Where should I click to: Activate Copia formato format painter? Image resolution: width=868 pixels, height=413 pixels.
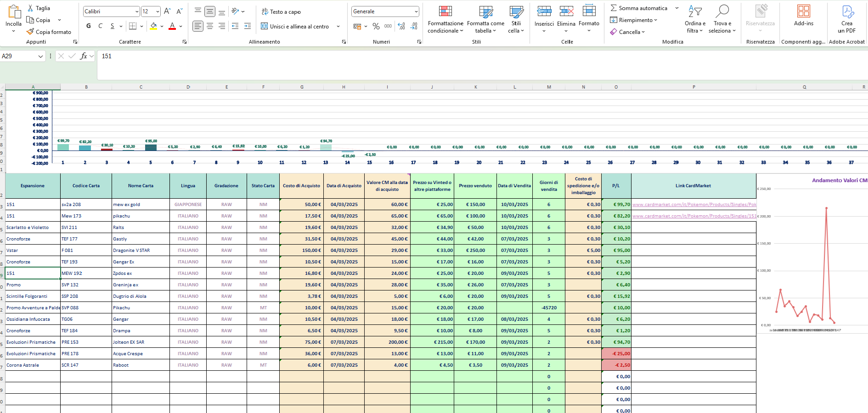pos(49,32)
